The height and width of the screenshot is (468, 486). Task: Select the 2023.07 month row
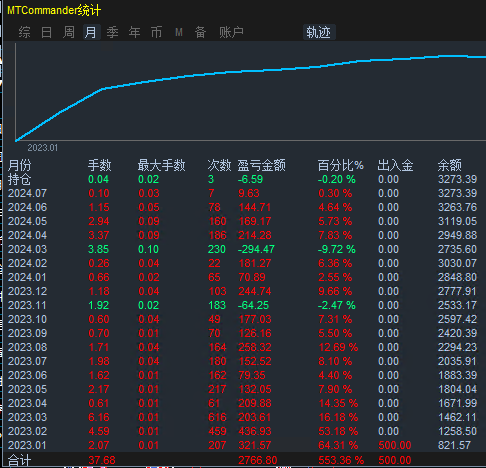(243, 361)
